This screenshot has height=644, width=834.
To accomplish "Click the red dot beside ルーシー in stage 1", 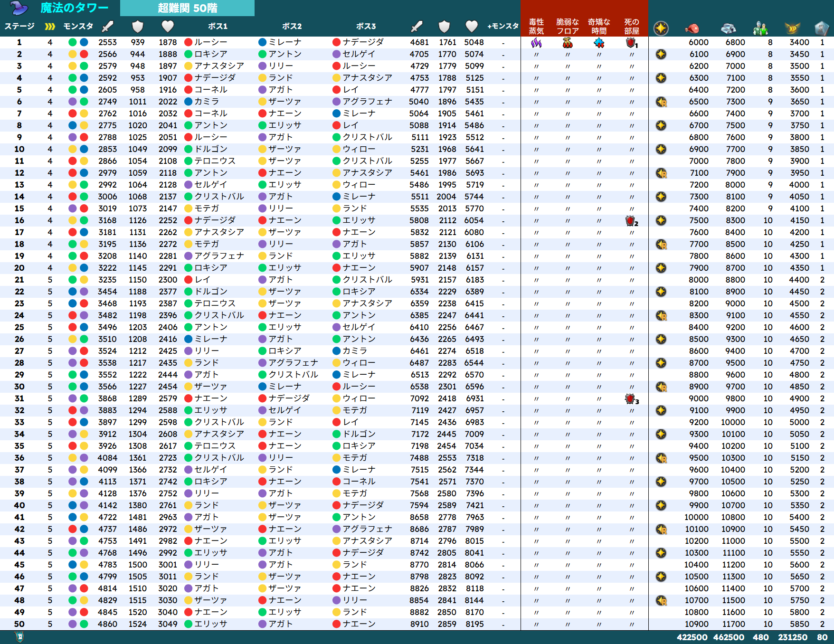I will tap(188, 42).
